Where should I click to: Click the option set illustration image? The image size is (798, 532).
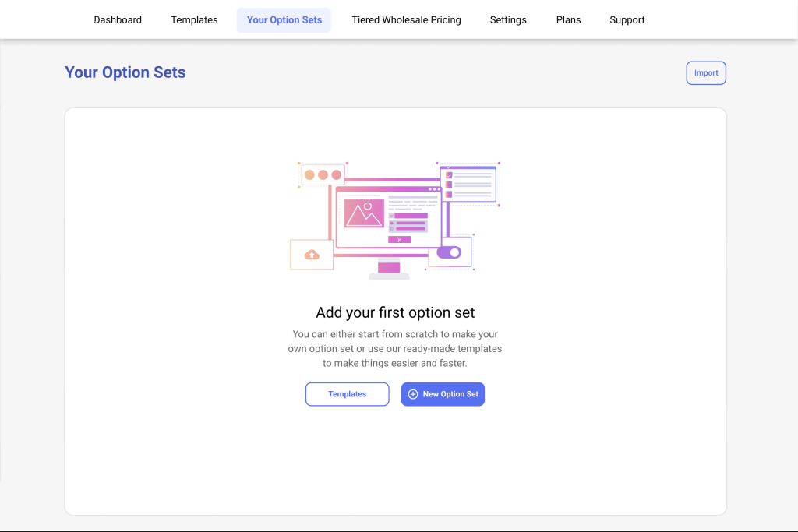coord(395,220)
